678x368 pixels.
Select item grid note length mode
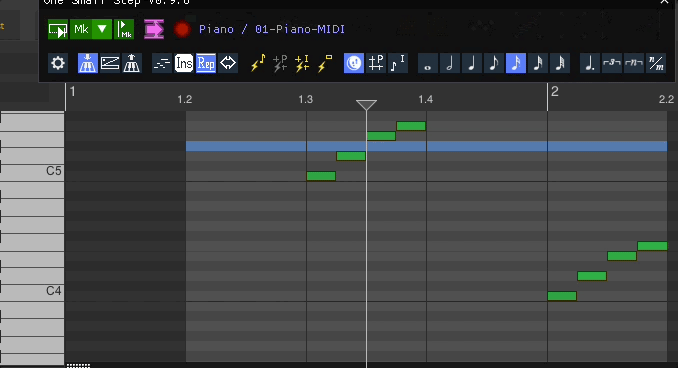point(398,63)
